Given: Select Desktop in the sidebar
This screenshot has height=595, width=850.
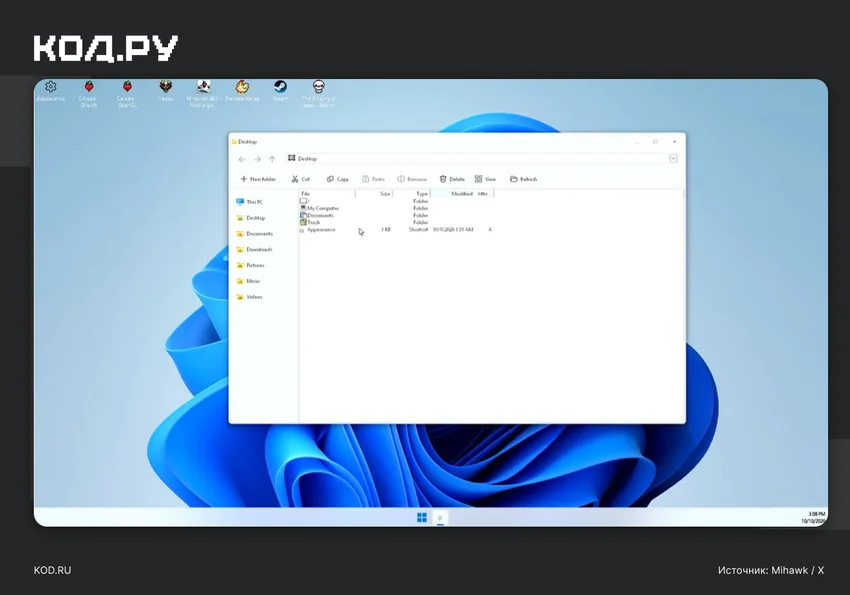Looking at the screenshot, I should [x=251, y=218].
